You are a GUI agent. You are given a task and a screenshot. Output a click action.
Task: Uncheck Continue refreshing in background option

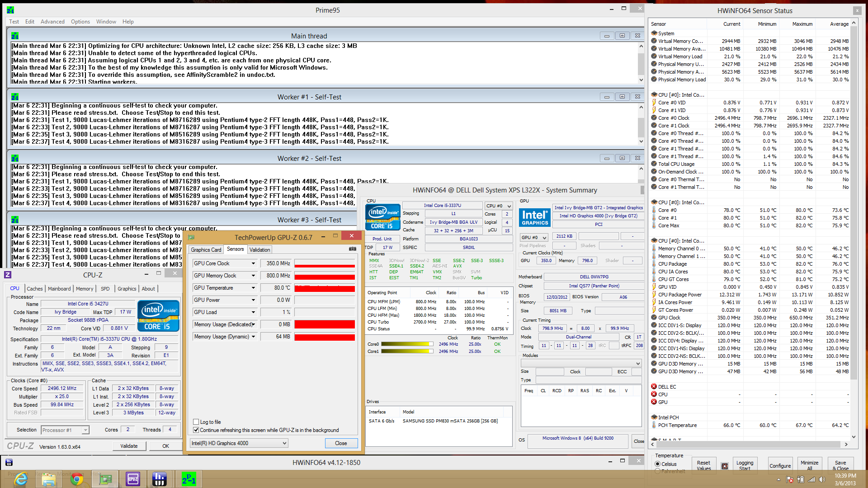(x=196, y=430)
